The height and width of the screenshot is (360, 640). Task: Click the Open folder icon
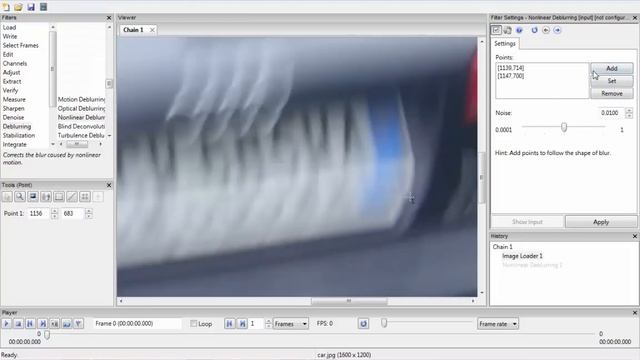pyautogui.click(x=18, y=7)
